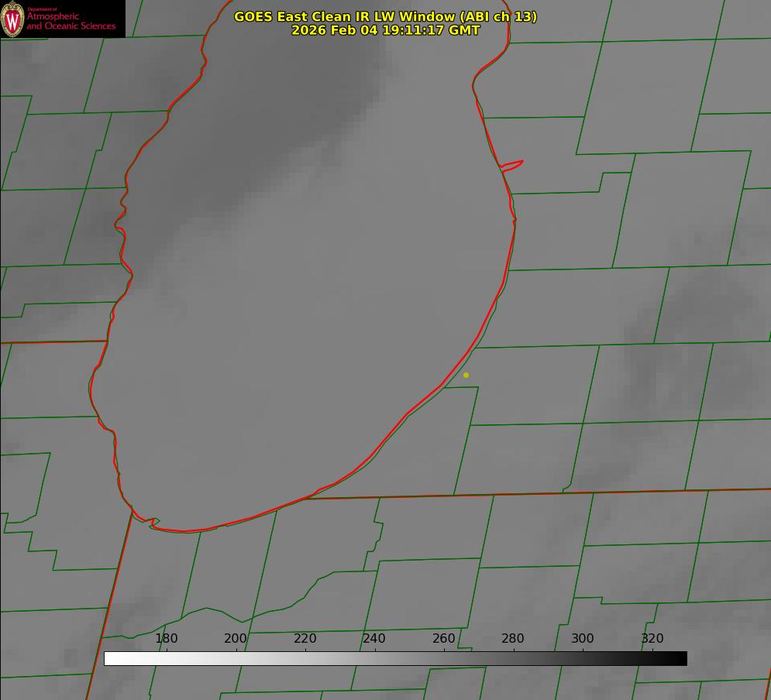Click the grayscale temperature colorbar
Viewport: 771px width, 700px height.
click(x=395, y=658)
